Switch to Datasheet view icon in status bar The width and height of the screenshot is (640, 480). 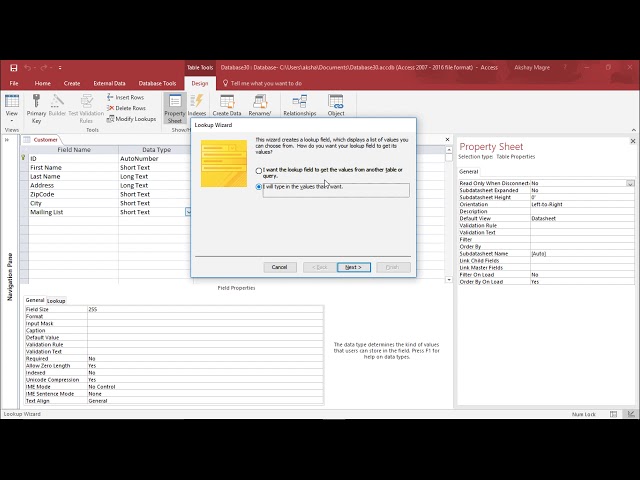[613, 414]
